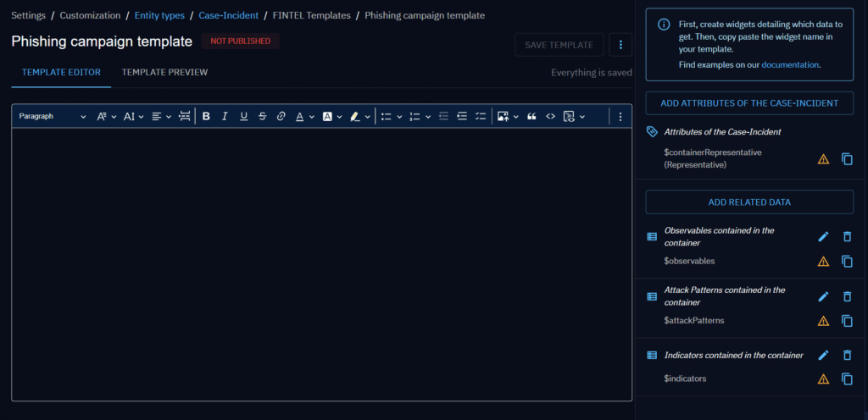Insert a block quote
The image size is (868, 420).
pyautogui.click(x=531, y=117)
